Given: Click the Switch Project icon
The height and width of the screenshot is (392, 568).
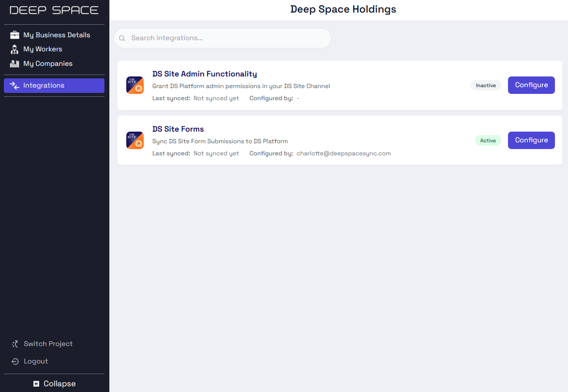Looking at the screenshot, I should [x=15, y=344].
